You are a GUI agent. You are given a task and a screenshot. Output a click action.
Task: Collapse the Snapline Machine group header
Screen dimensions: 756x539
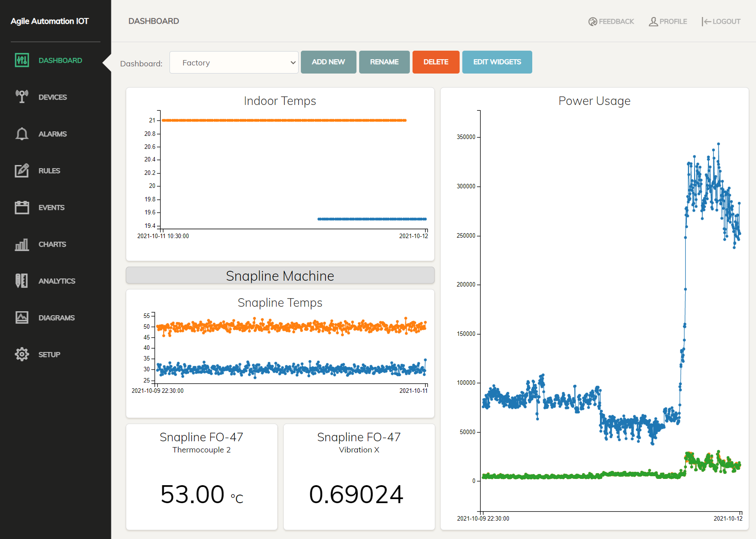pos(280,275)
